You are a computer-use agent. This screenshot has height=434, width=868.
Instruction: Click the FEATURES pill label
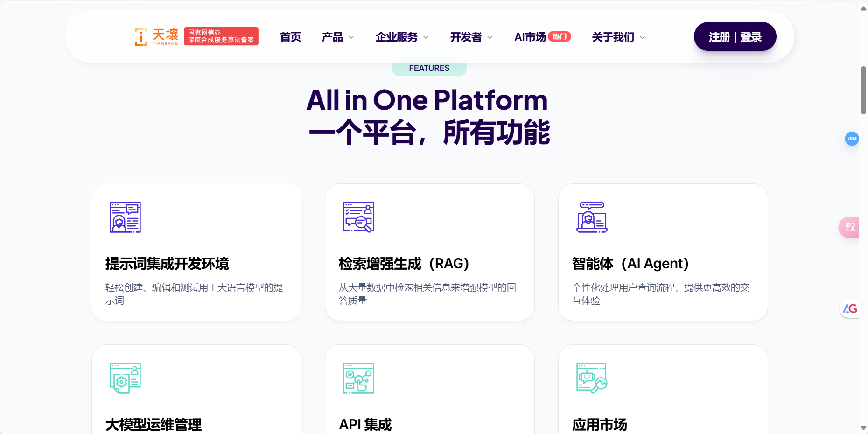coord(429,68)
